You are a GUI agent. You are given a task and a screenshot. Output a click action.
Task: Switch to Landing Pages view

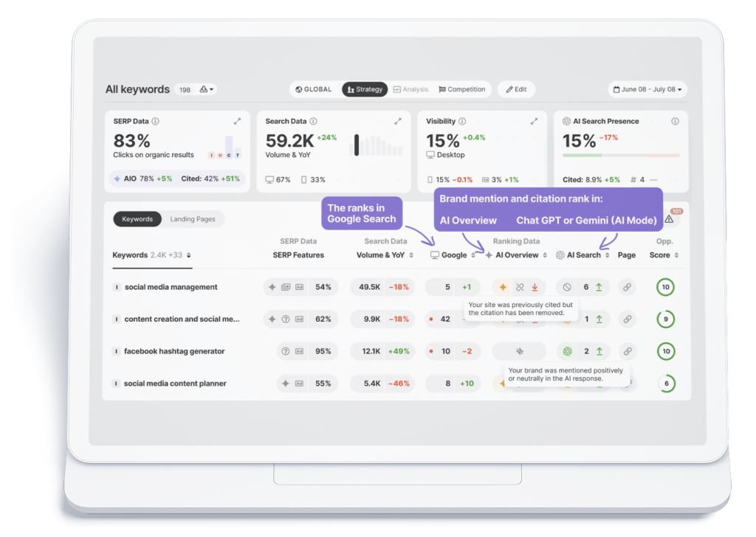(193, 219)
